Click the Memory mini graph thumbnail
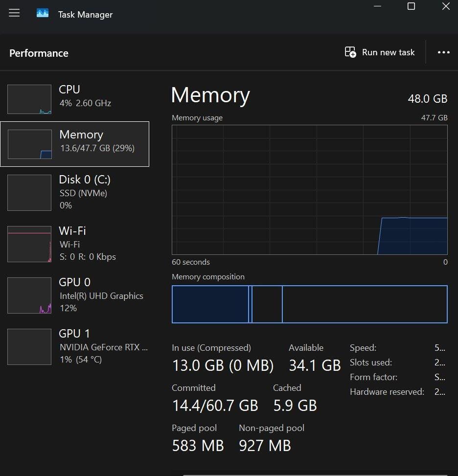Viewport: 458px width, 476px height. coord(30,144)
